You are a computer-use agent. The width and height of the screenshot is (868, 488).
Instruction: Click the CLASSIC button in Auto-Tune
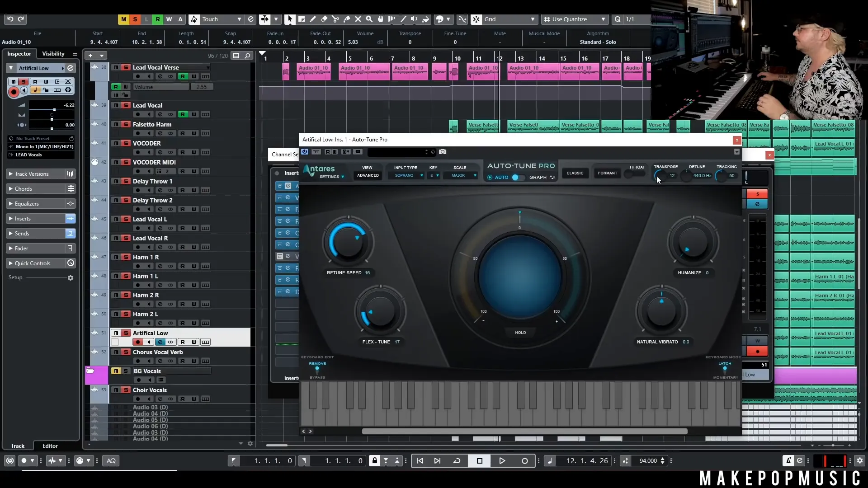tap(575, 173)
